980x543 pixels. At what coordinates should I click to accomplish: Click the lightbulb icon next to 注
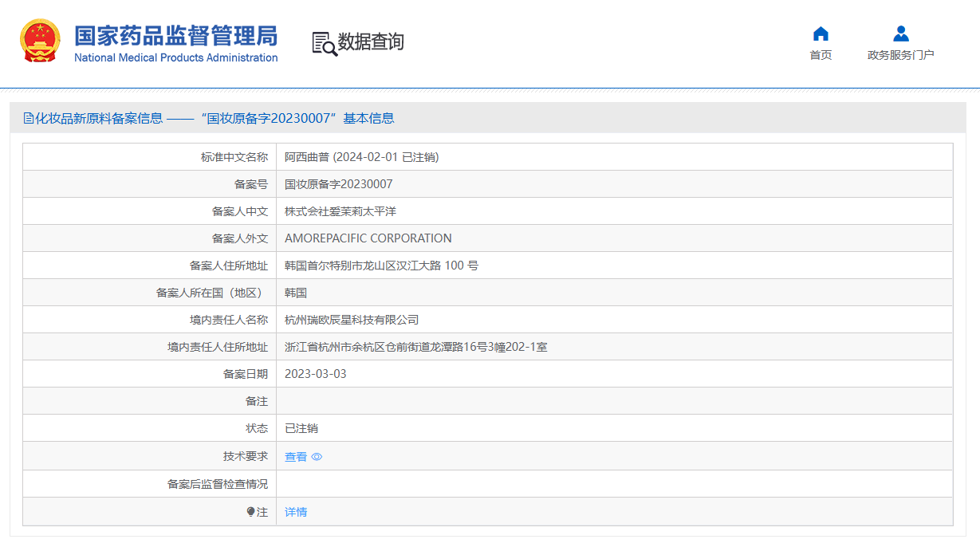click(251, 512)
